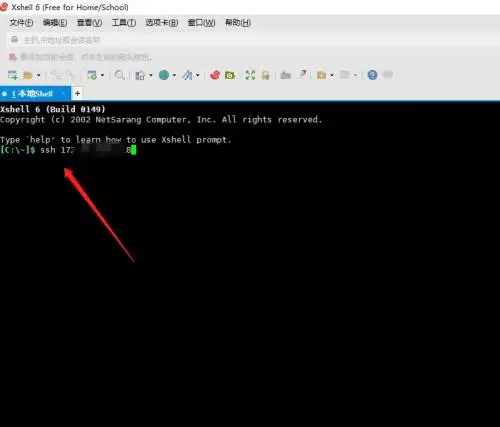Expand the arrow beside sessions folder

[x=38, y=75]
